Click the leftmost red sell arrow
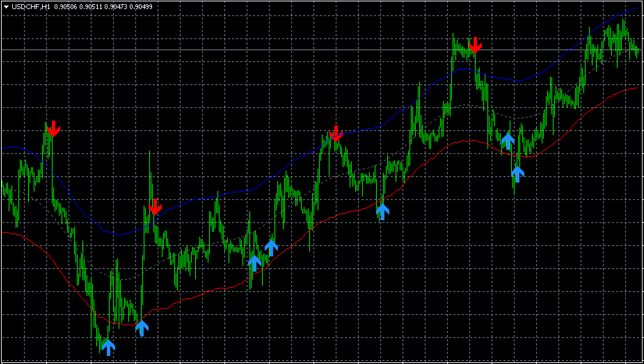The image size is (644, 364). pyautogui.click(x=54, y=129)
